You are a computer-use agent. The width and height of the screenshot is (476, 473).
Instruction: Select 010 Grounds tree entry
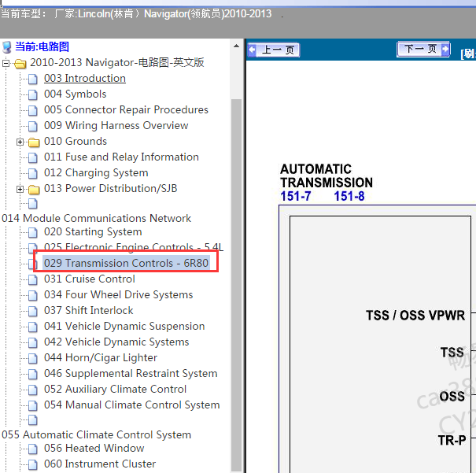(76, 142)
